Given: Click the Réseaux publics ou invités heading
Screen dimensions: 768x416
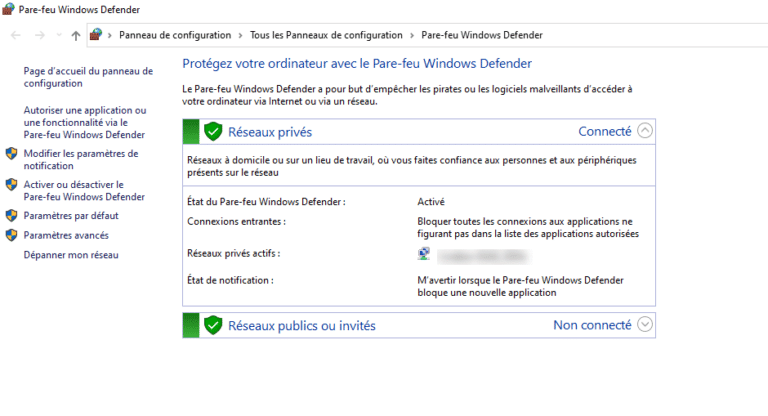Looking at the screenshot, I should coord(302,326).
